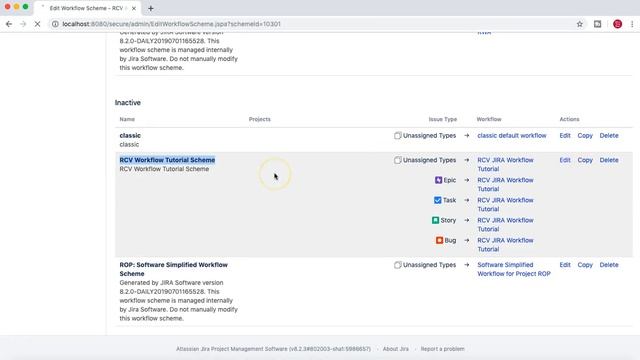Delete the ROP Software Simplified Workflow Scheme
Viewport: 640px width, 360px height.
pos(609,265)
